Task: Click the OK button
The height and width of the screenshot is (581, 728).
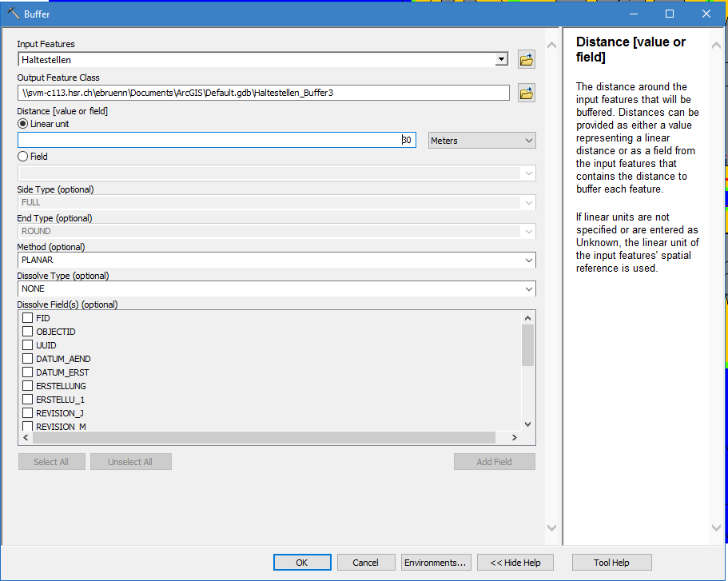Action: point(301,563)
